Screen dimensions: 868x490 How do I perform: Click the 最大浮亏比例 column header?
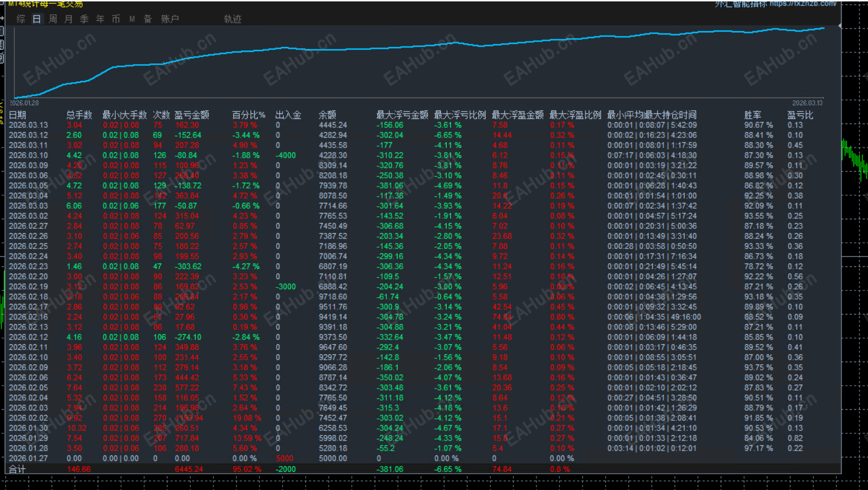(460, 115)
